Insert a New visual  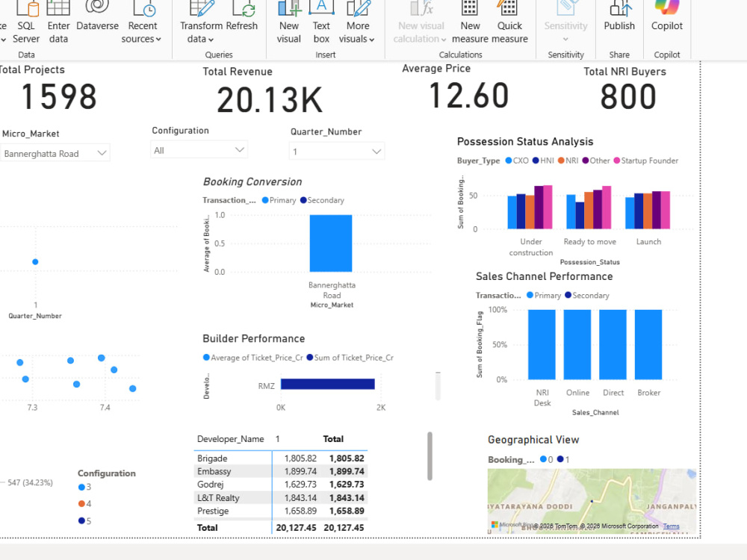click(288, 22)
